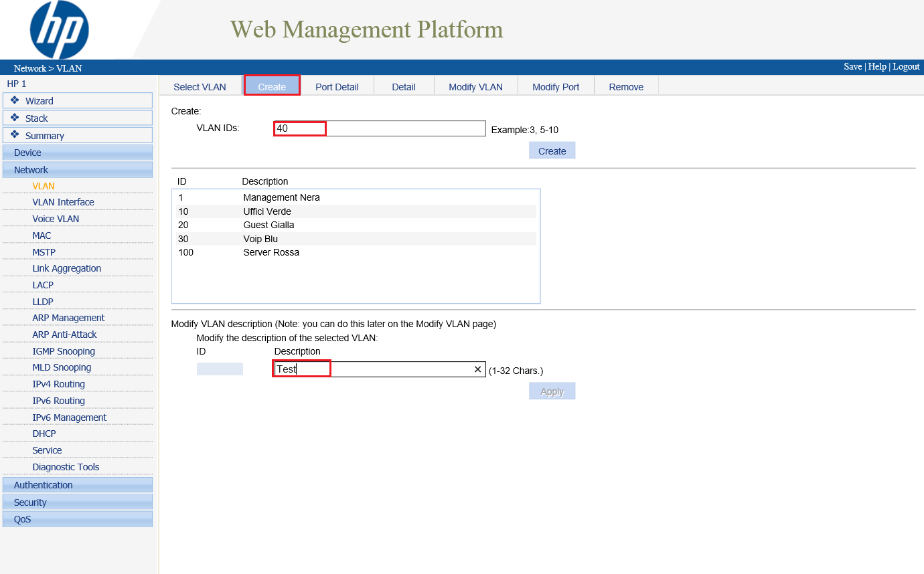Open the MSTP page
This screenshot has width=924, height=574.
click(44, 252)
